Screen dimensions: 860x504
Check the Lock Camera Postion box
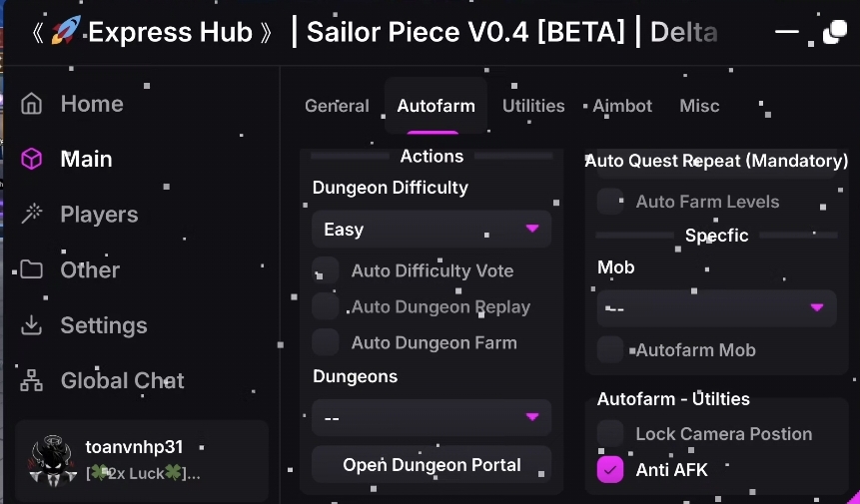click(610, 433)
